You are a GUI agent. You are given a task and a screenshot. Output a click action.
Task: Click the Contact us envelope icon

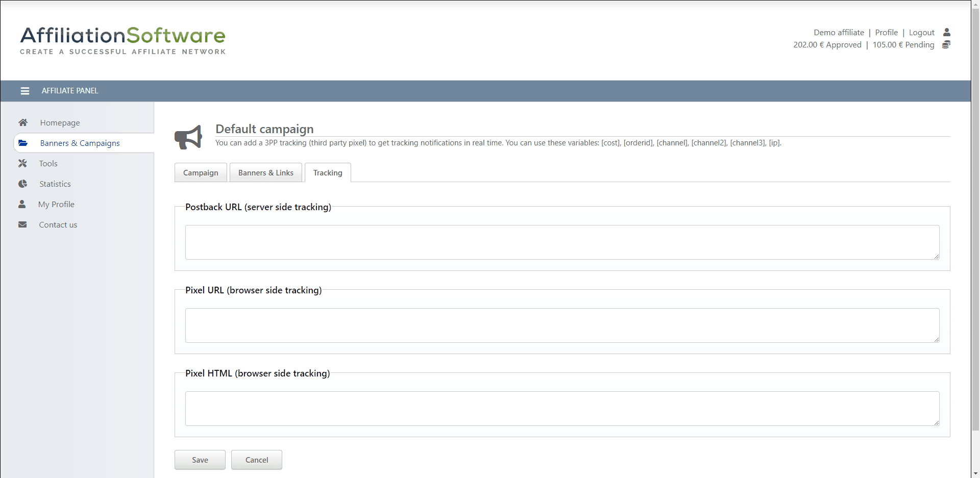coord(22,224)
